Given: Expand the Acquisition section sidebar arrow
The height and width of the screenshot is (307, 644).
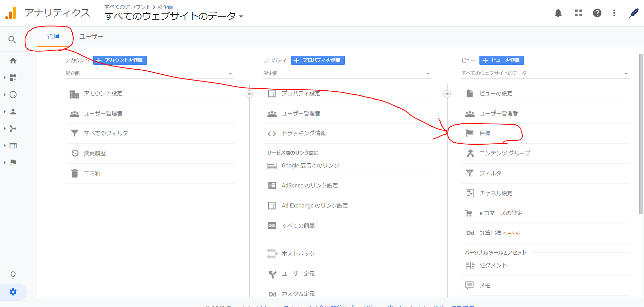Looking at the screenshot, I should (x=4, y=128).
